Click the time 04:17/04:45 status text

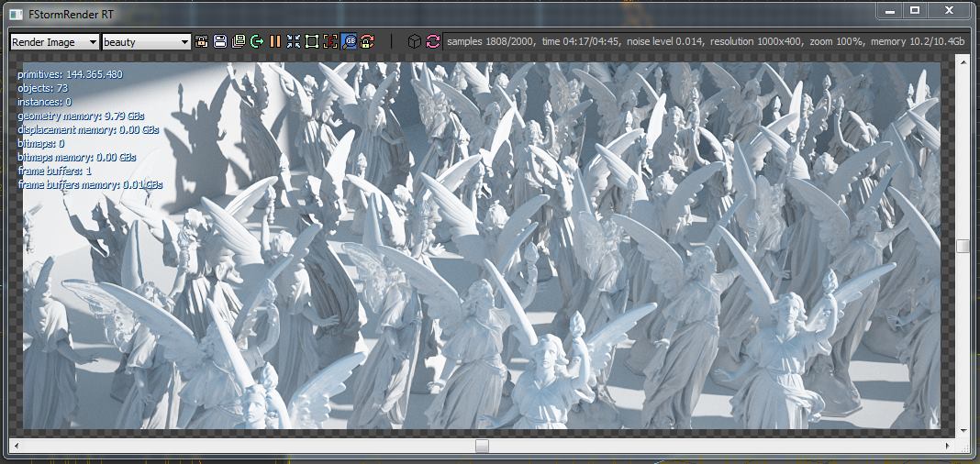(579, 41)
